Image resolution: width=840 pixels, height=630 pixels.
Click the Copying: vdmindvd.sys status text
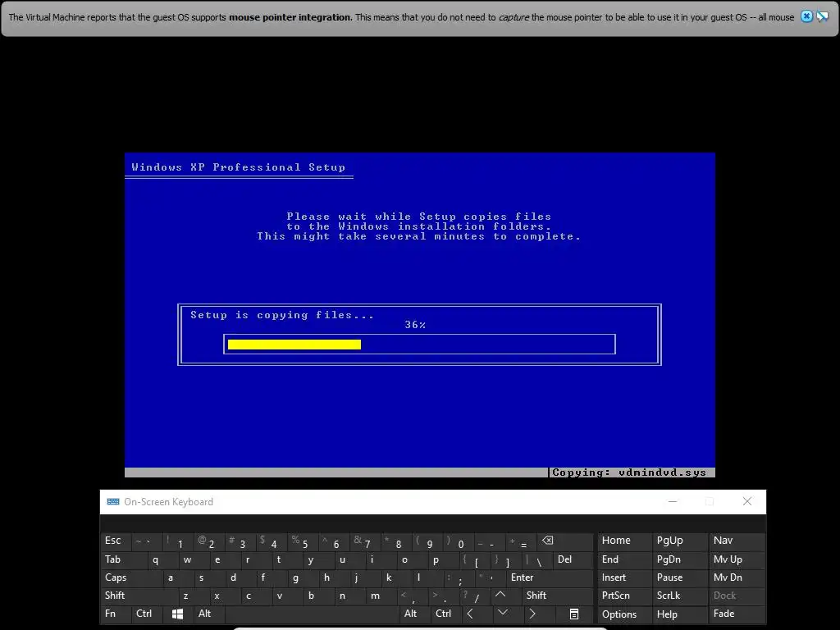click(629, 472)
